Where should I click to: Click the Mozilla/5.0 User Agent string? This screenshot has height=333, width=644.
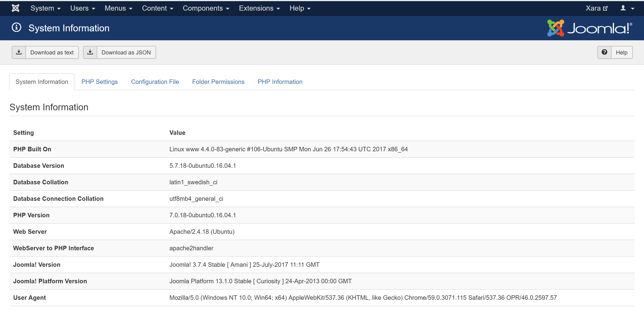(x=363, y=298)
